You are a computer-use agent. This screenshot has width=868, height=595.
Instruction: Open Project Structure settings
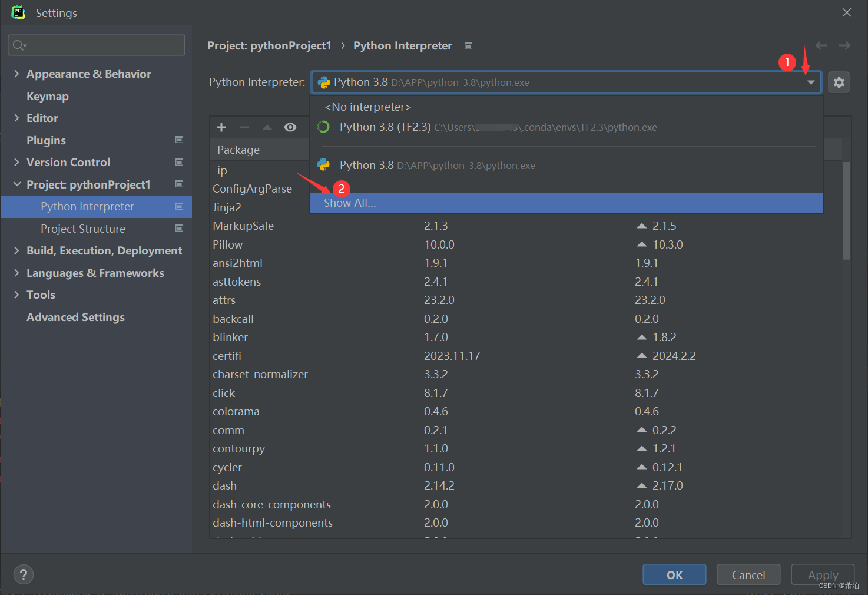pos(83,229)
